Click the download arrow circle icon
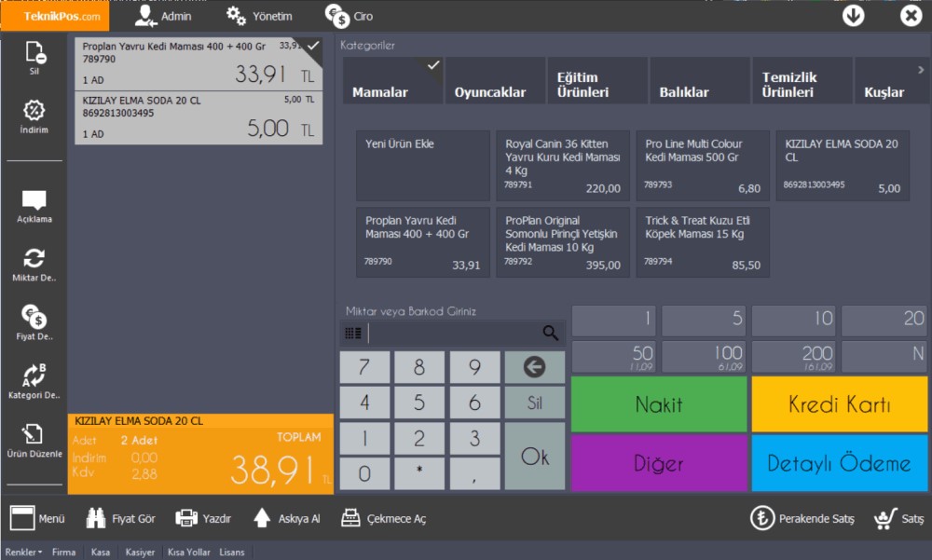The height and width of the screenshot is (560, 932). [853, 16]
